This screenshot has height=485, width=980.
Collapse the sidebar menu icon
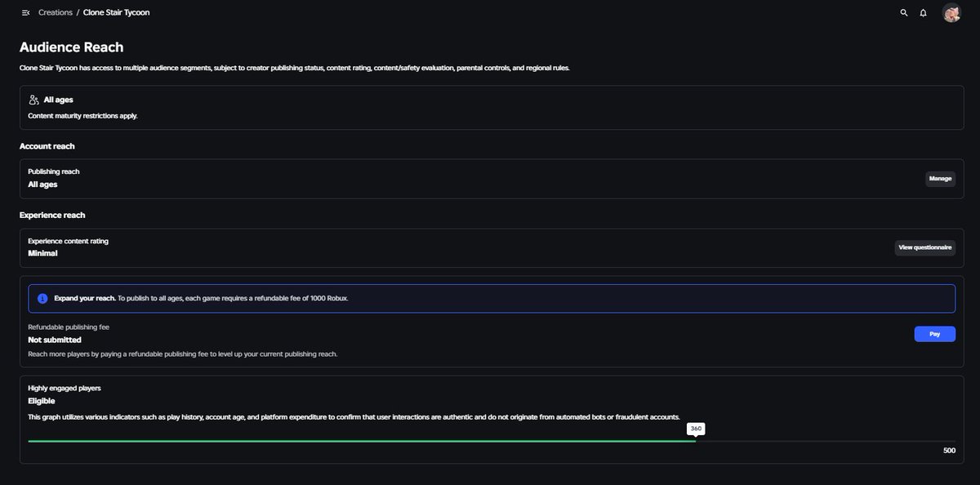25,13
